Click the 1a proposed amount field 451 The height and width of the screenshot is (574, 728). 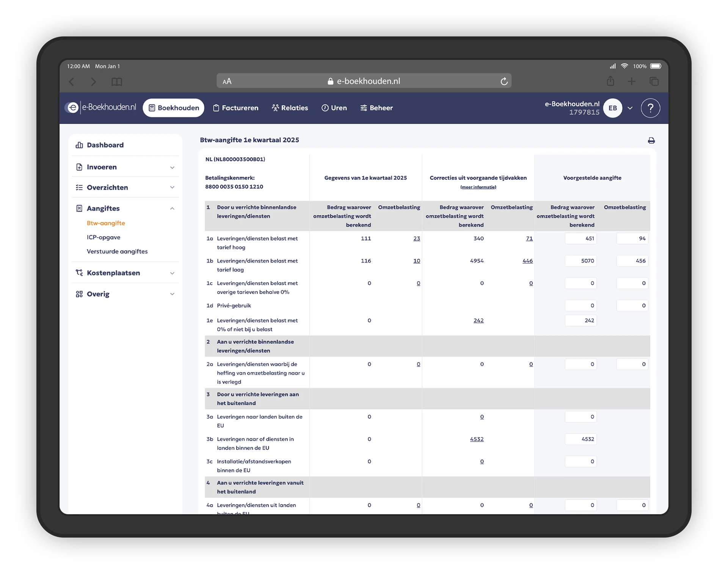pos(581,239)
